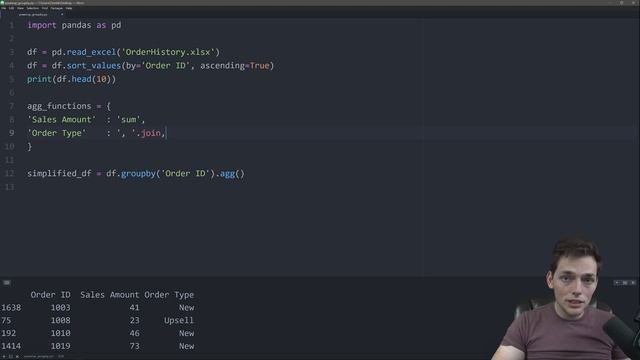640x360 pixels.
Task: Click the leftmost icon in the bottom status bar
Action: (4, 356)
